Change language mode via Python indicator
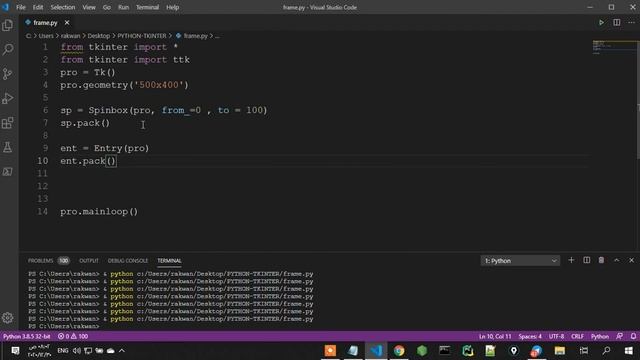 pyautogui.click(x=600, y=336)
